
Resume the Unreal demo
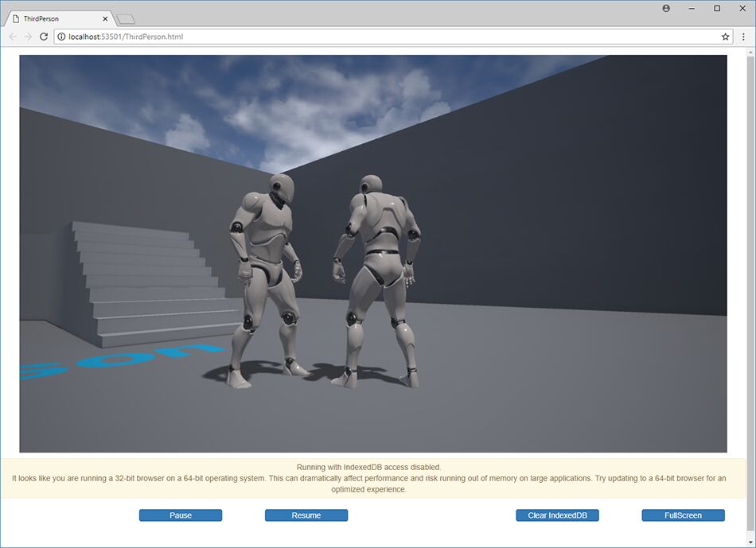pos(306,515)
